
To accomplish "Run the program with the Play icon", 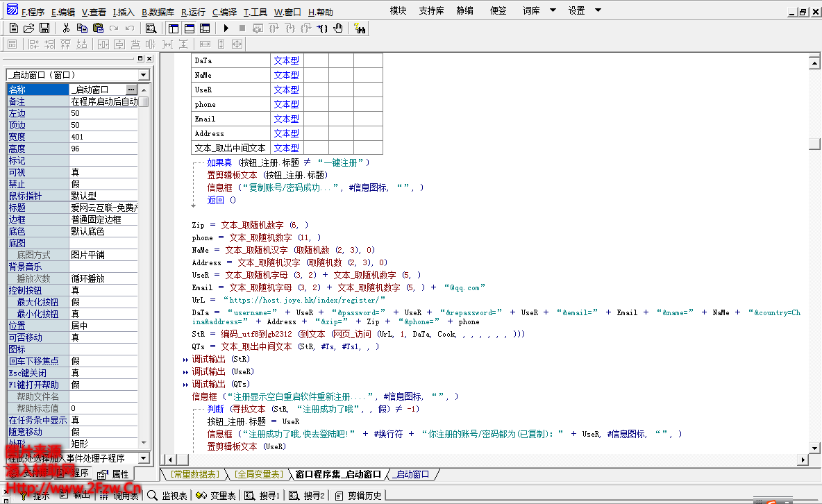I will [x=226, y=28].
